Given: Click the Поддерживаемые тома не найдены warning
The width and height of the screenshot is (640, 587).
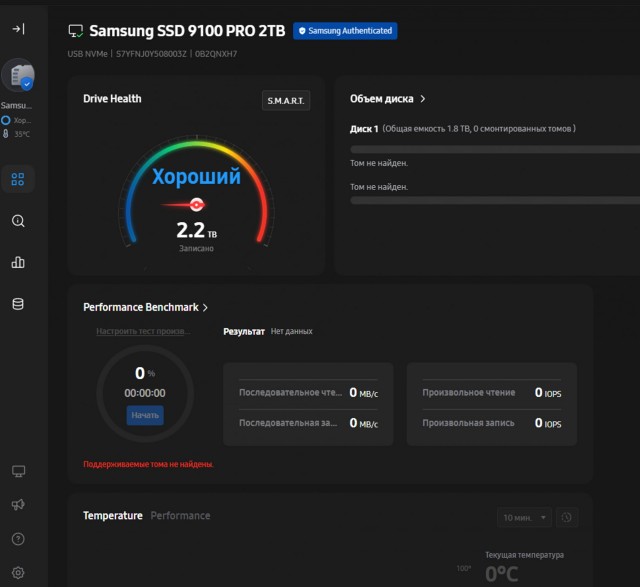Looking at the screenshot, I should coord(149,464).
